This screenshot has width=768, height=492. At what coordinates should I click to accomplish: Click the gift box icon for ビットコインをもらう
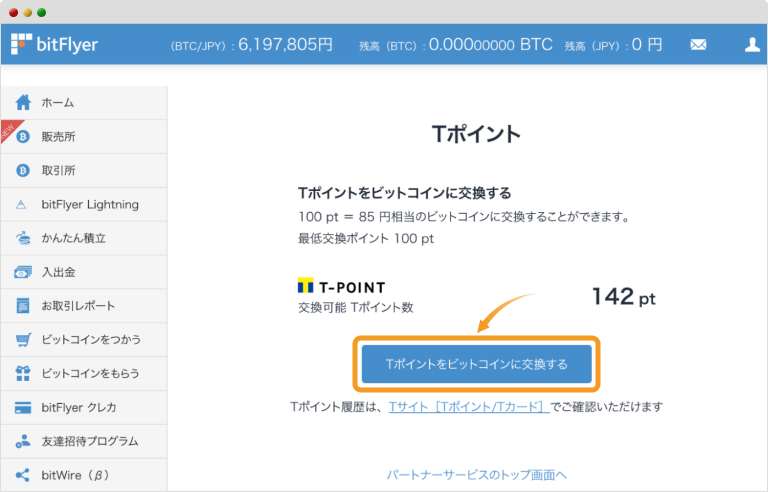click(23, 373)
